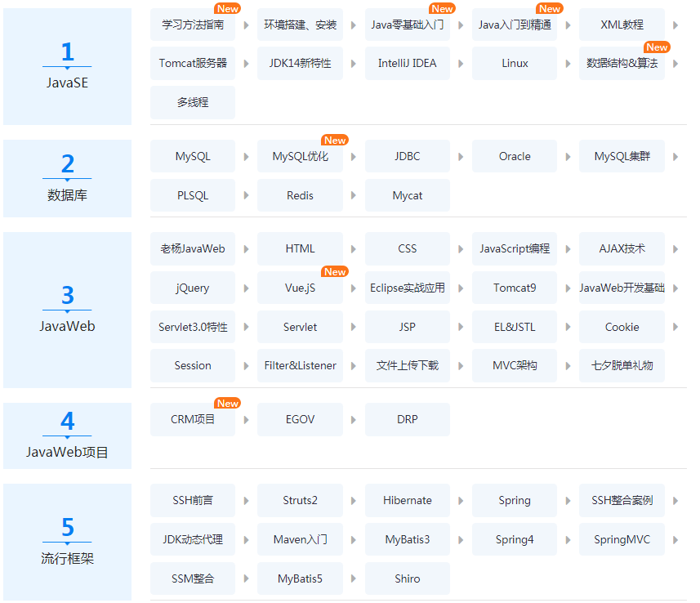The image size is (700, 603).
Task: Open the EGOV project course
Action: [x=300, y=420]
